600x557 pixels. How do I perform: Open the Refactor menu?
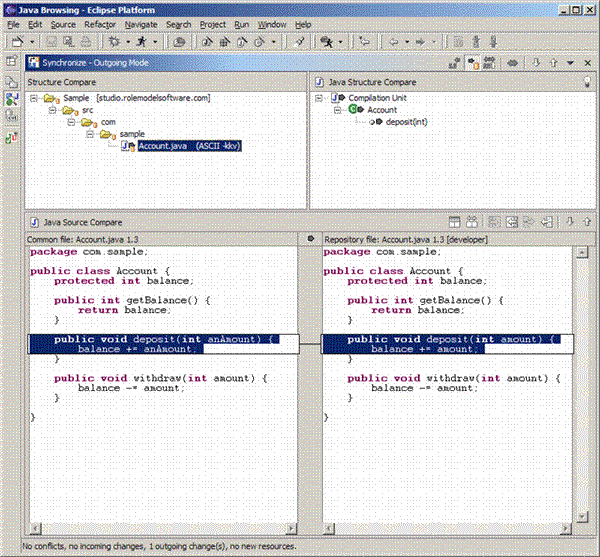coord(100,24)
